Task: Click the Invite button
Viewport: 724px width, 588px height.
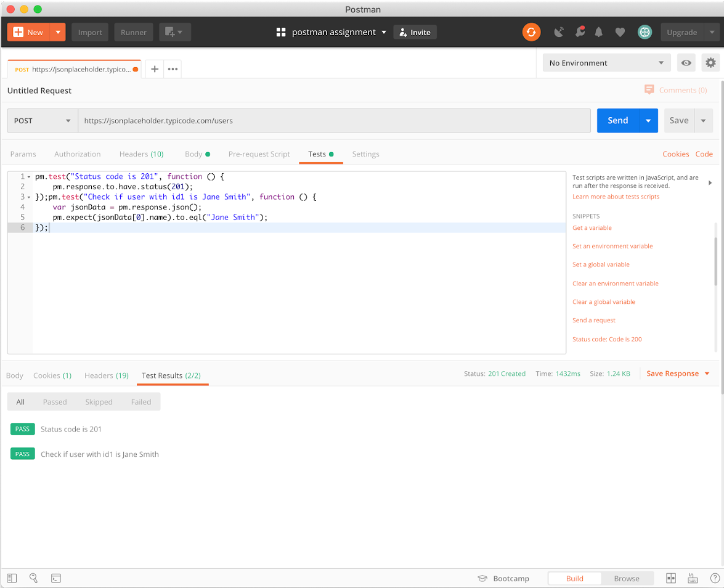Action: (x=415, y=32)
